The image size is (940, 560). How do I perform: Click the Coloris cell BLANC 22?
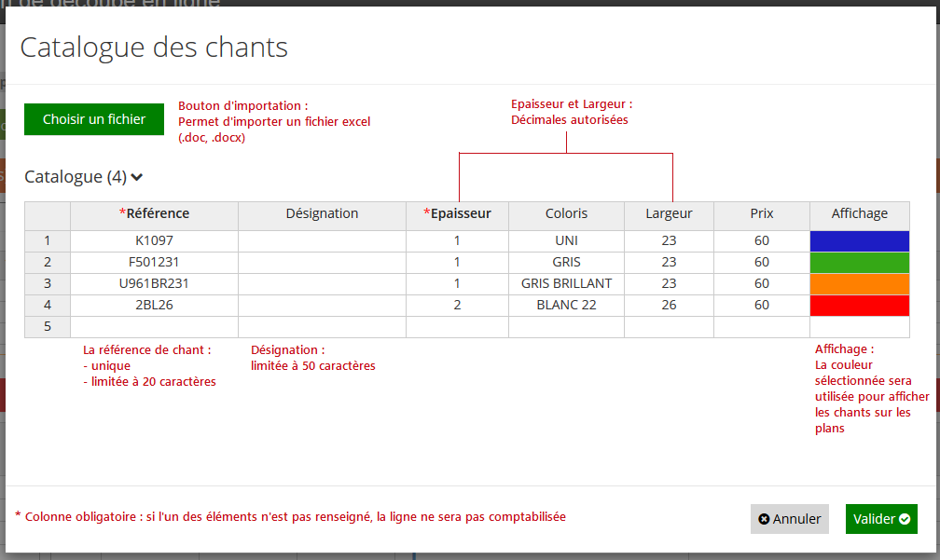pyautogui.click(x=567, y=306)
